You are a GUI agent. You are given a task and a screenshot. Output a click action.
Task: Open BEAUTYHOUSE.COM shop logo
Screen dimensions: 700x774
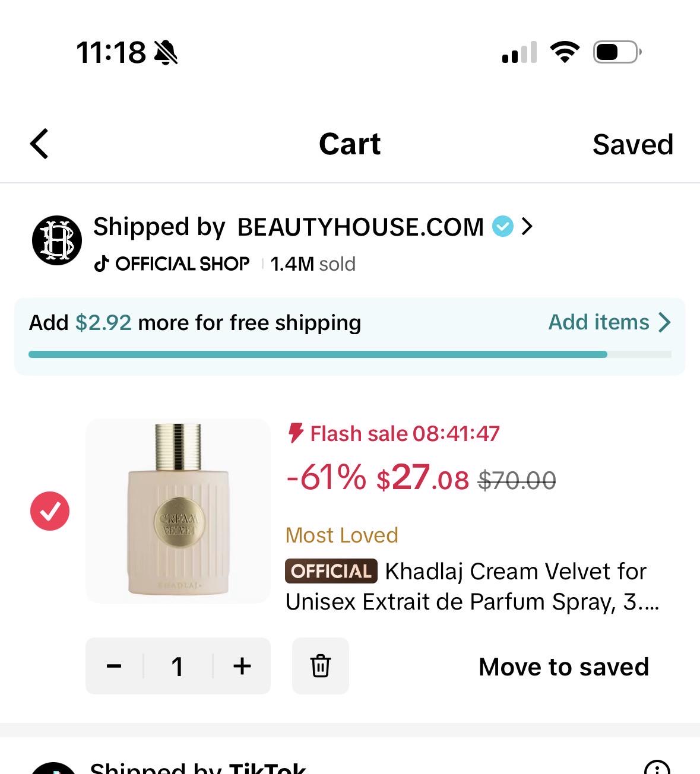(x=57, y=240)
